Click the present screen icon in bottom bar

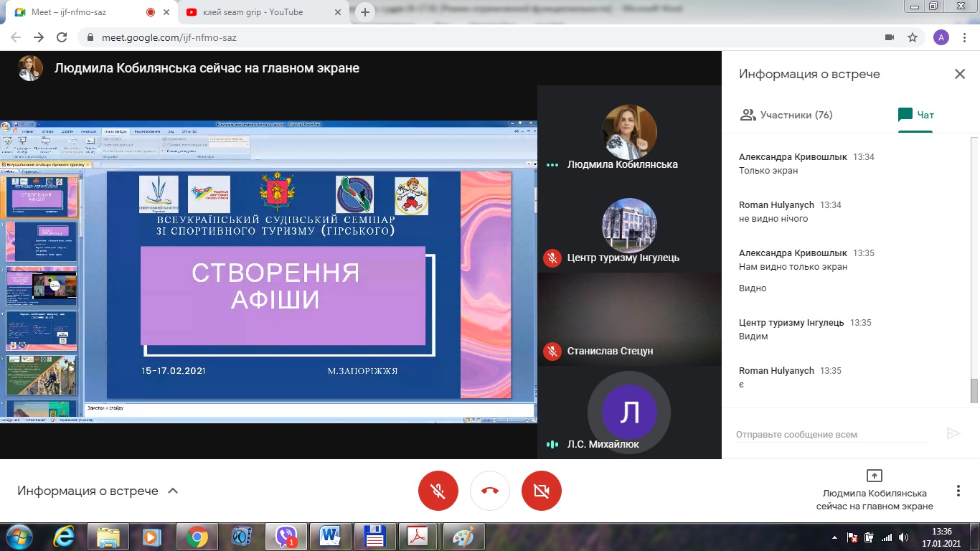(x=875, y=476)
